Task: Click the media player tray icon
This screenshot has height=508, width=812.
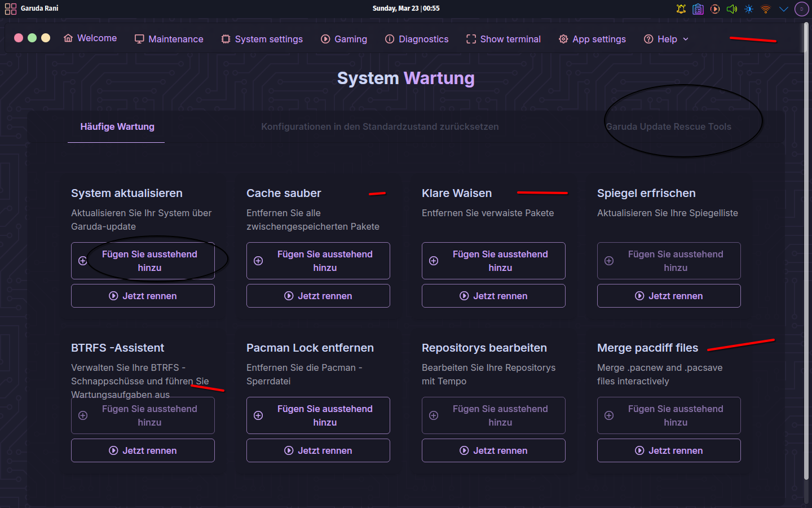Action: tap(715, 8)
